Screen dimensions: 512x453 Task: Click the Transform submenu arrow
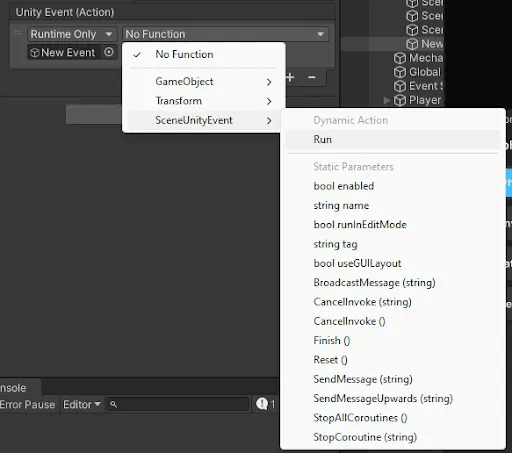[x=269, y=101]
